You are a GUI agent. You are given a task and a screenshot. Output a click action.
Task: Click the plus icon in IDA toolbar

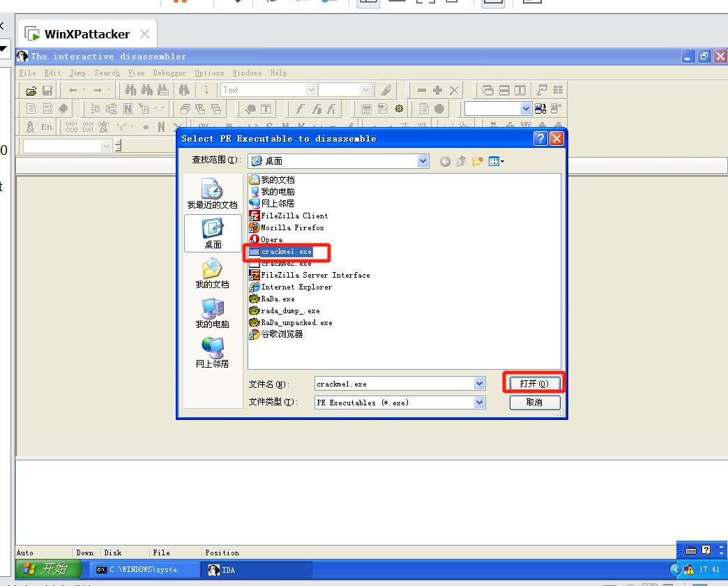click(437, 91)
